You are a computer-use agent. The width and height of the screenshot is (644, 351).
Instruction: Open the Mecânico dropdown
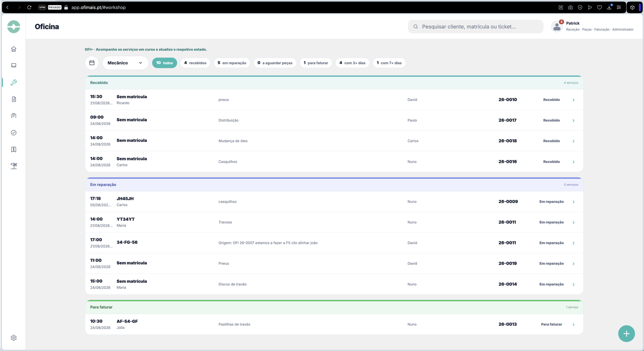coord(125,63)
